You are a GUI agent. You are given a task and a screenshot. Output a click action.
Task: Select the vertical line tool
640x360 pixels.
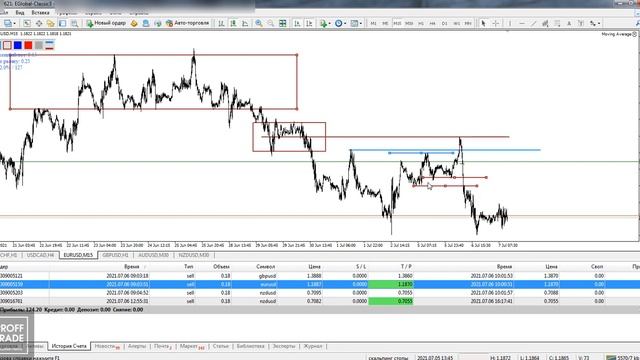pos(510,23)
